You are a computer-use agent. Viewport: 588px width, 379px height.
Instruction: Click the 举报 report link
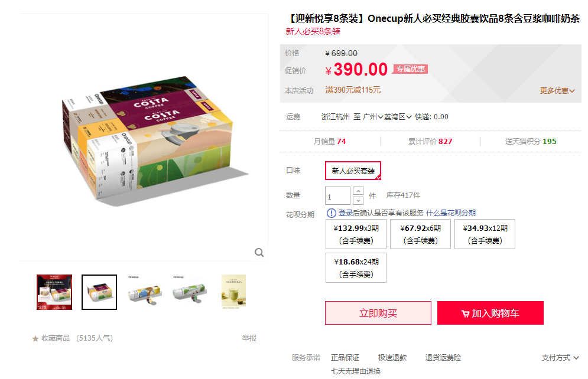tap(249, 338)
